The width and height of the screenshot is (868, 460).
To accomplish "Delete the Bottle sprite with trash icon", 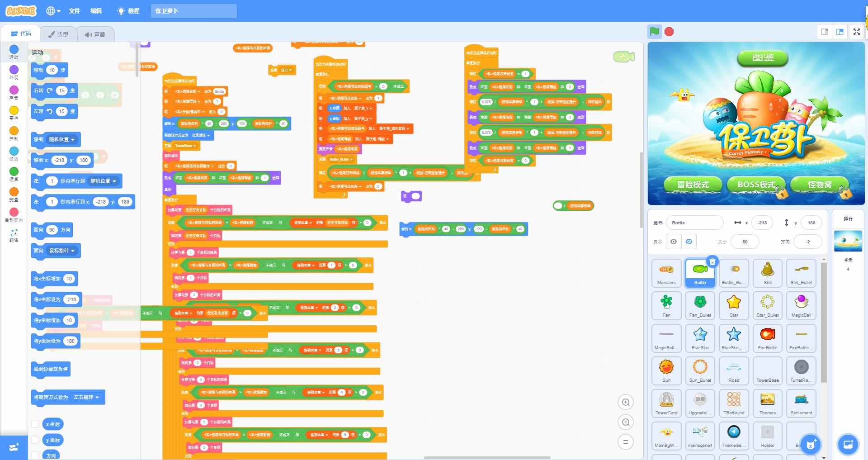I will click(712, 261).
